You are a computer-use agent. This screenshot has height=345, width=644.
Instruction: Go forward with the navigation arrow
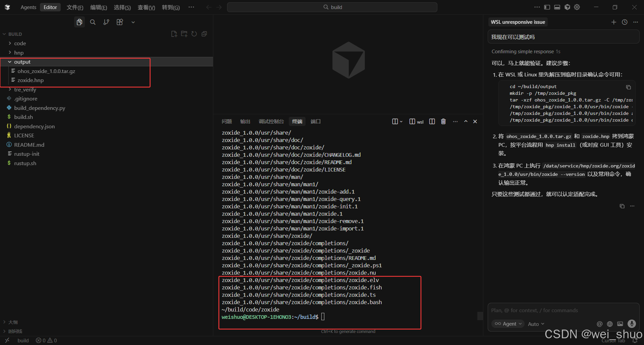coord(219,7)
